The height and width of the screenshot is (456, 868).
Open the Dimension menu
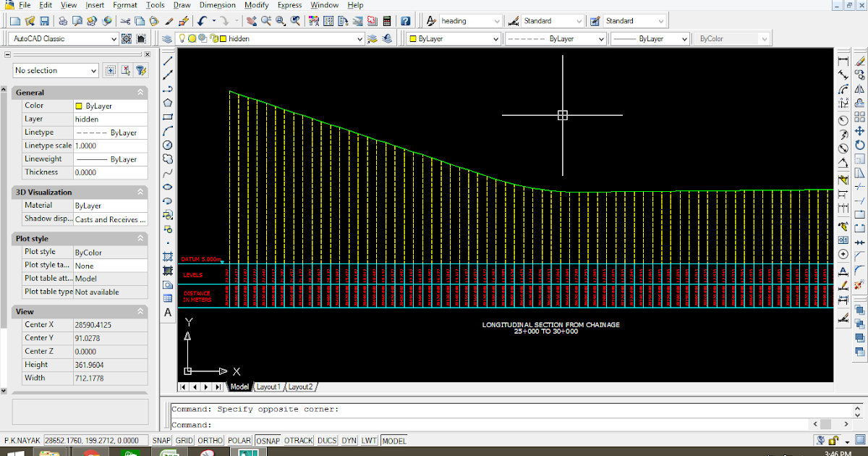point(217,5)
